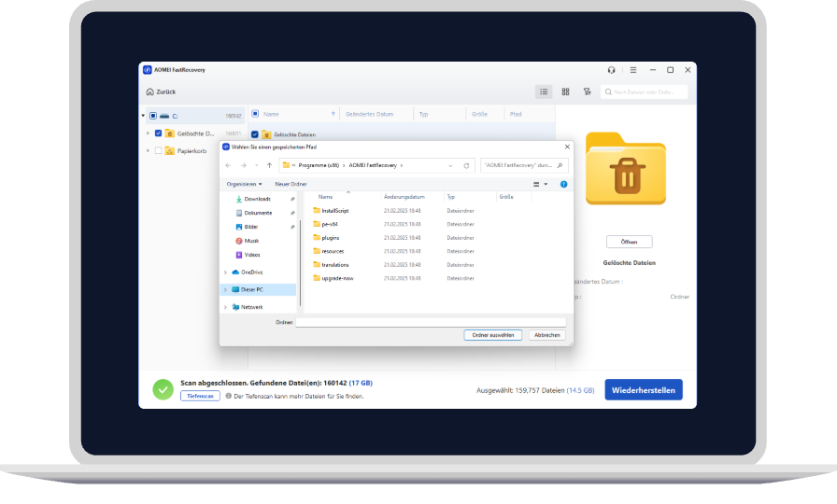Expand the OneDrive tree node
837x504 pixels.
tap(225, 273)
